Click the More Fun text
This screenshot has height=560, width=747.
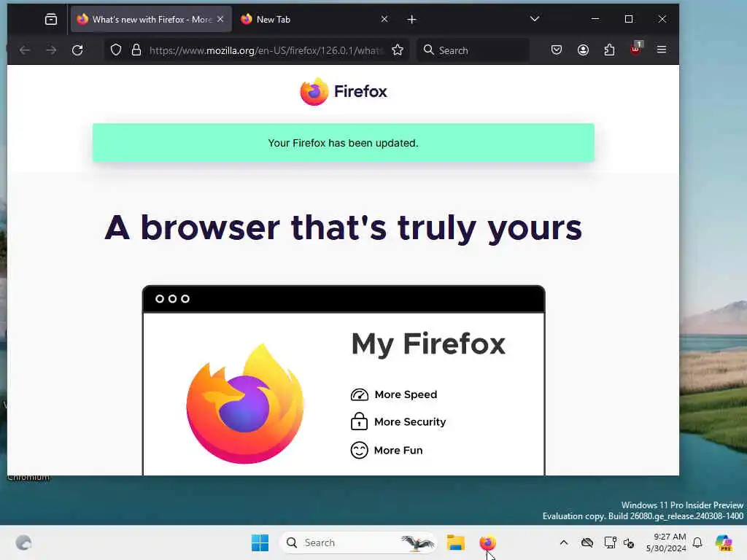point(398,451)
